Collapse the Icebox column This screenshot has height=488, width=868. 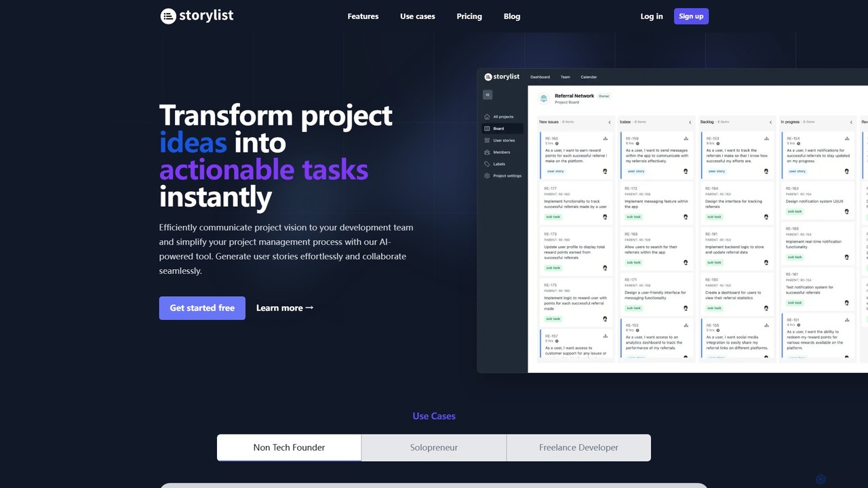[x=690, y=122]
